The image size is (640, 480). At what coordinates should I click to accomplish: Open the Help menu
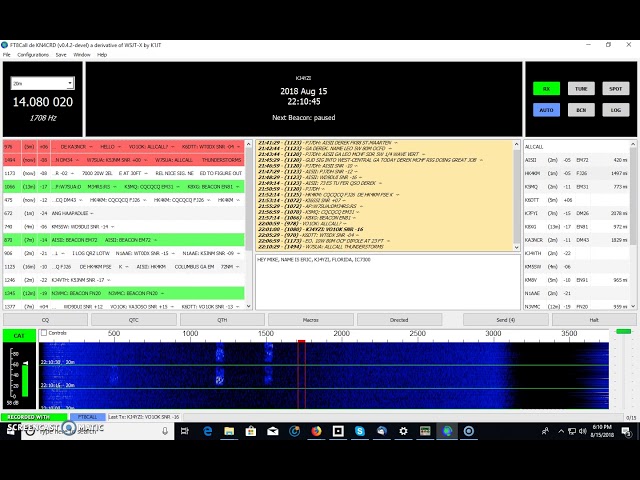coord(102,55)
